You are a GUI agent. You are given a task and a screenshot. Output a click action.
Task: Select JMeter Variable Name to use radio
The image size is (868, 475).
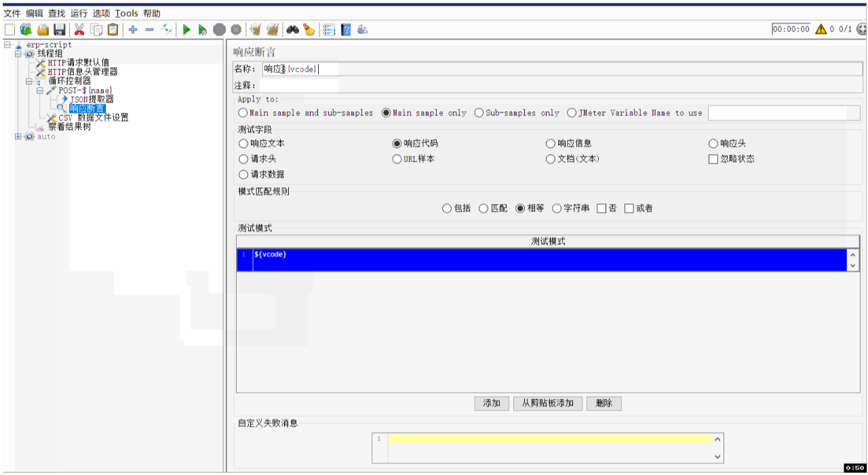tap(572, 113)
